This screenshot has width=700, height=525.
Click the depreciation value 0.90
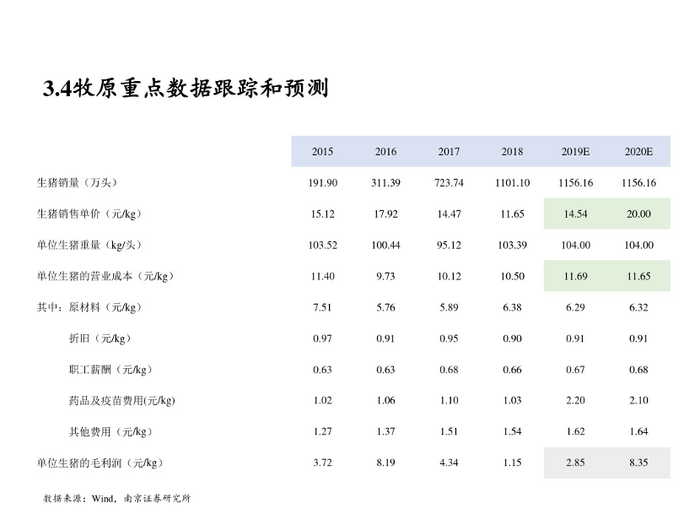pyautogui.click(x=512, y=339)
